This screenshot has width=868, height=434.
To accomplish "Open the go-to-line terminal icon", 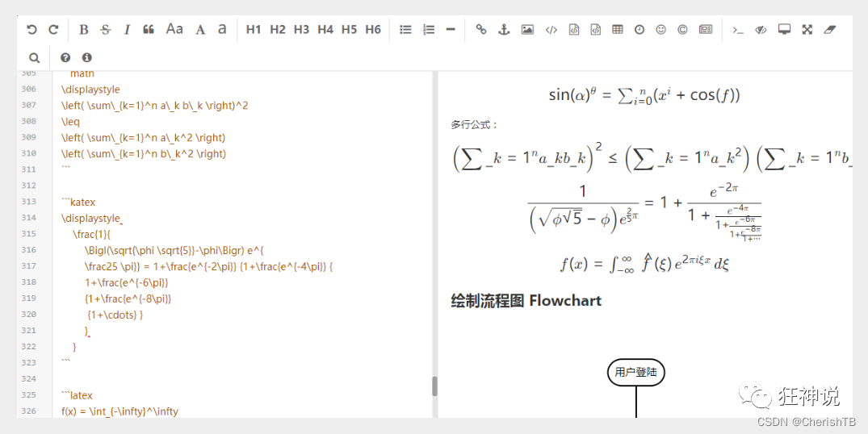I will [737, 30].
